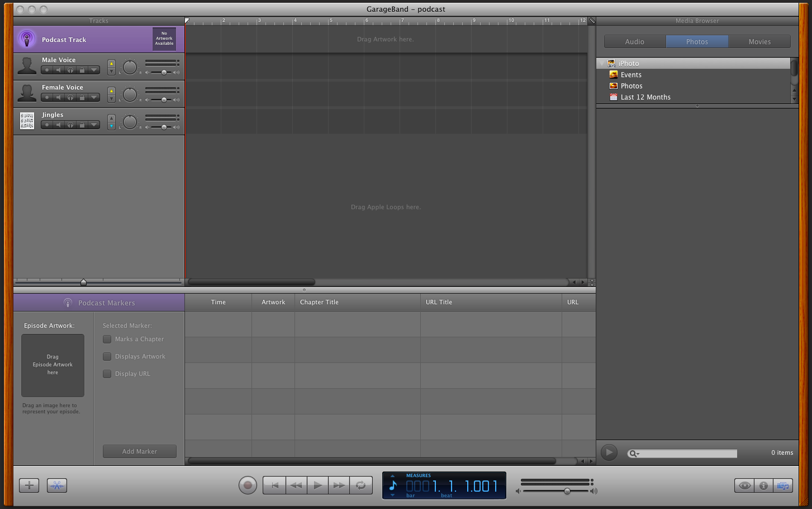Viewport: 812px width, 509px height.
Task: Enable recording on the Male Voice track
Action: click(x=47, y=70)
